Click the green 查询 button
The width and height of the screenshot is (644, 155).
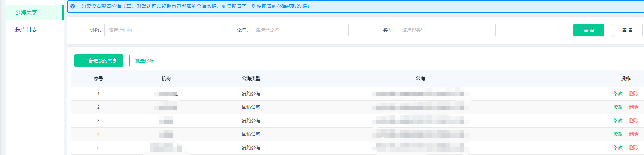(588, 30)
